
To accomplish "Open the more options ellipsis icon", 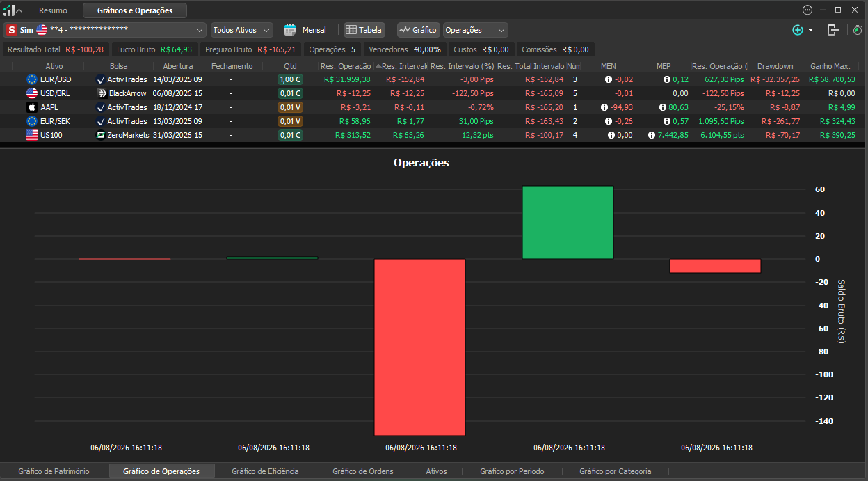I will [807, 10].
